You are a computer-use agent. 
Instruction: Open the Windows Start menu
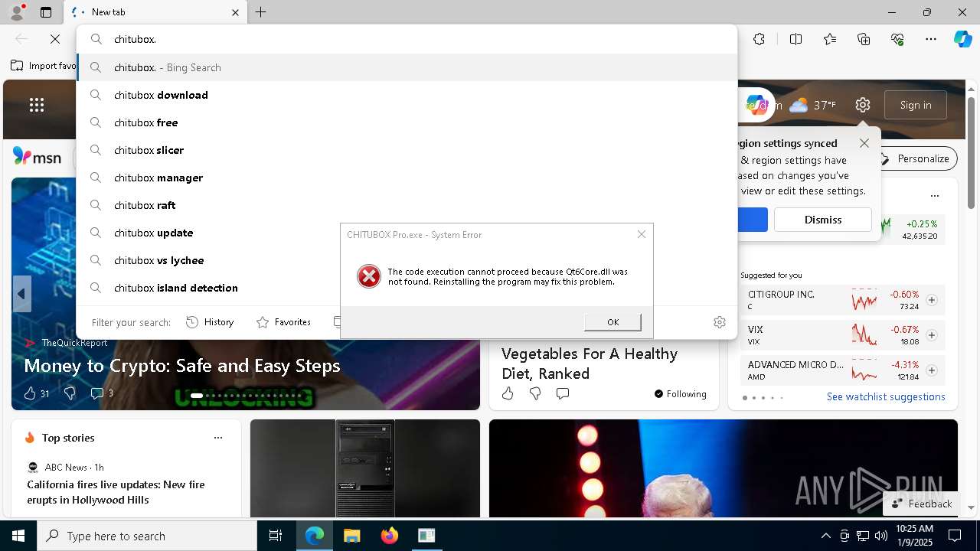pyautogui.click(x=18, y=536)
